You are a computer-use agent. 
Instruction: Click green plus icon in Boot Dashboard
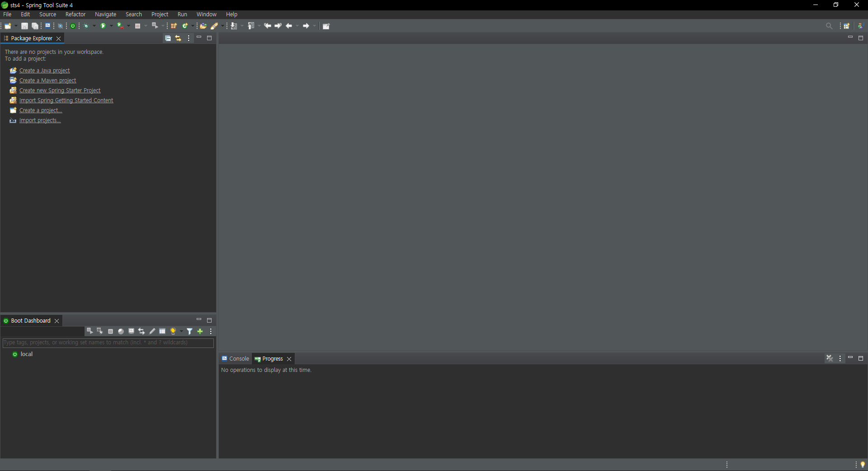200,331
